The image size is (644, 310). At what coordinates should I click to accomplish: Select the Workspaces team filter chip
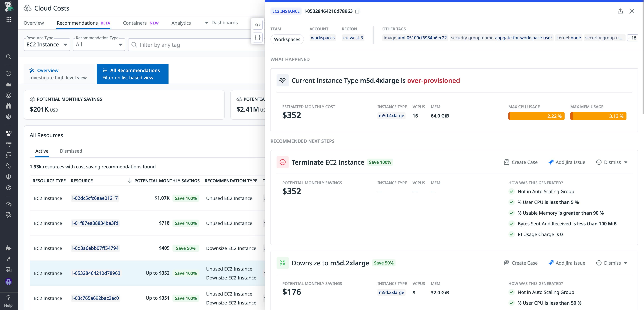(287, 39)
